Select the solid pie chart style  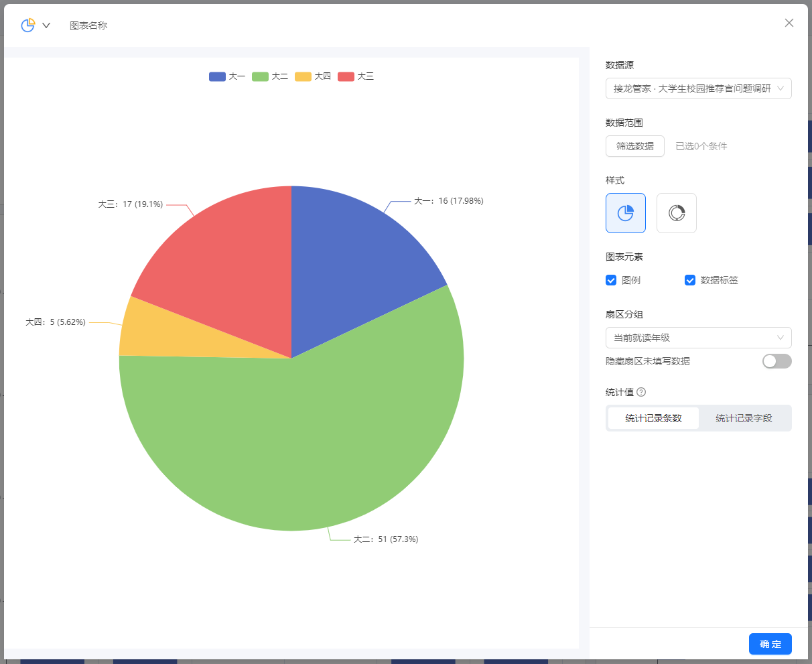[x=625, y=213]
